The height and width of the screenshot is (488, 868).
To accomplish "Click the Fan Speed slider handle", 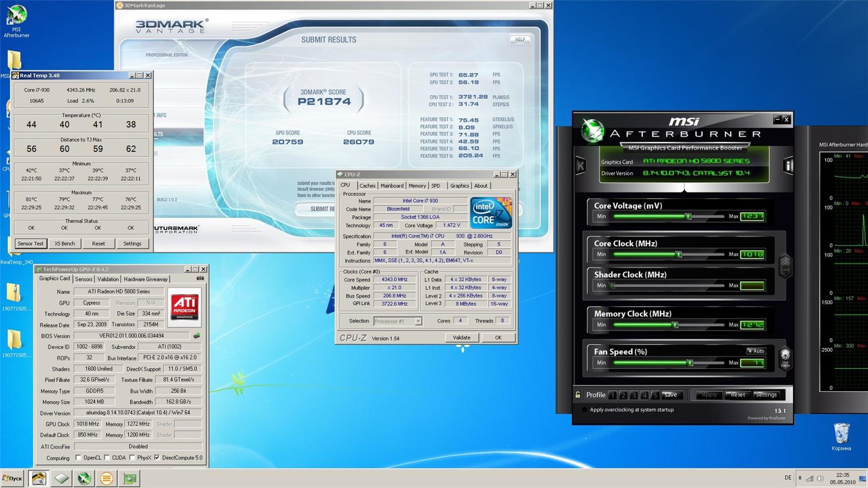I will click(x=690, y=363).
